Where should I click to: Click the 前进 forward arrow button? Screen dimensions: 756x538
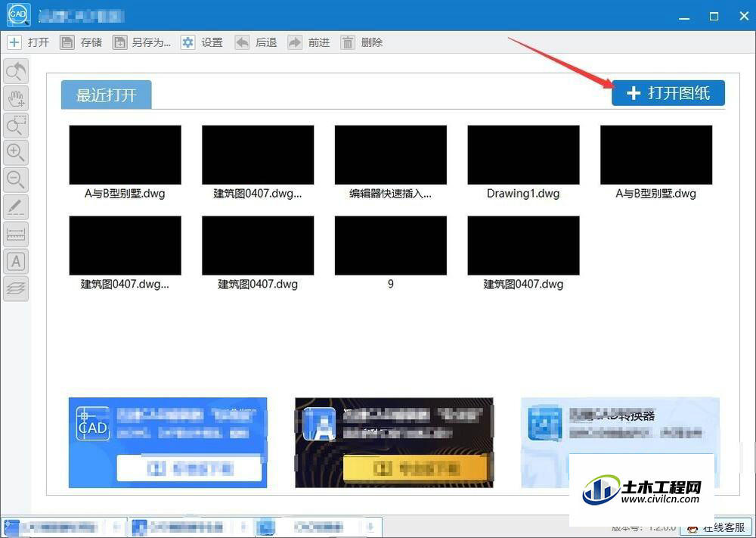tap(308, 42)
